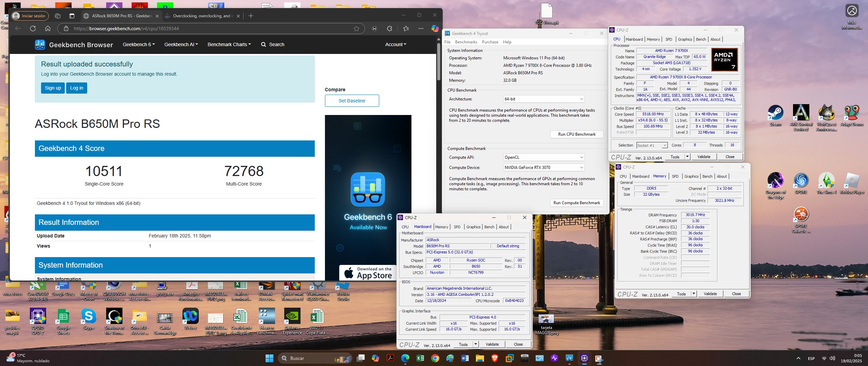
Task: Click the Log in button
Action: pos(77,88)
